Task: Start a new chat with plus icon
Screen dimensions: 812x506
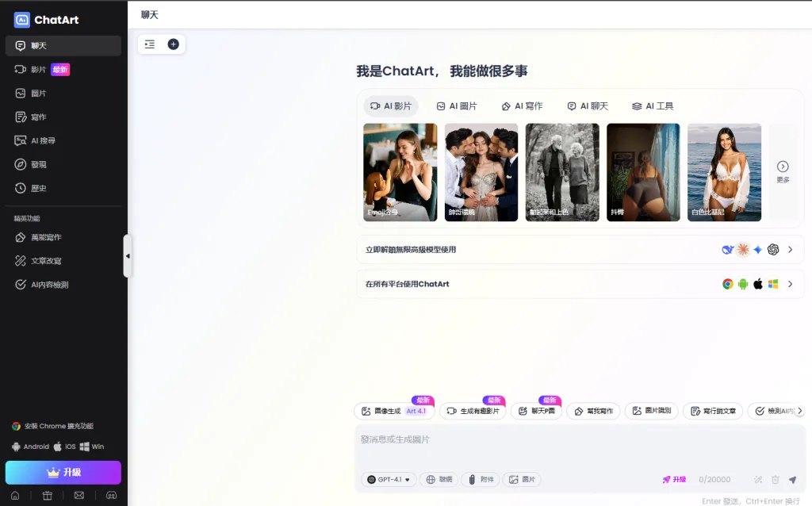Action: coord(174,44)
